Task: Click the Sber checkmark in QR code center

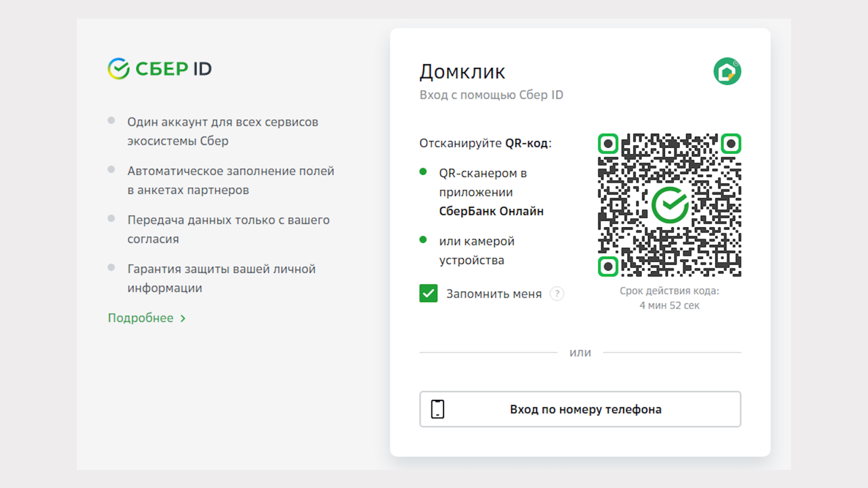Action: coord(670,205)
